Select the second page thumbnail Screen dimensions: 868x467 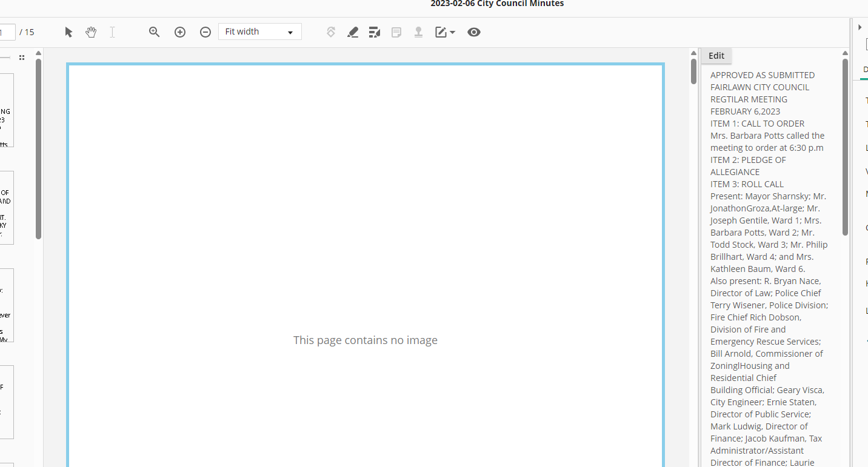tap(6, 208)
